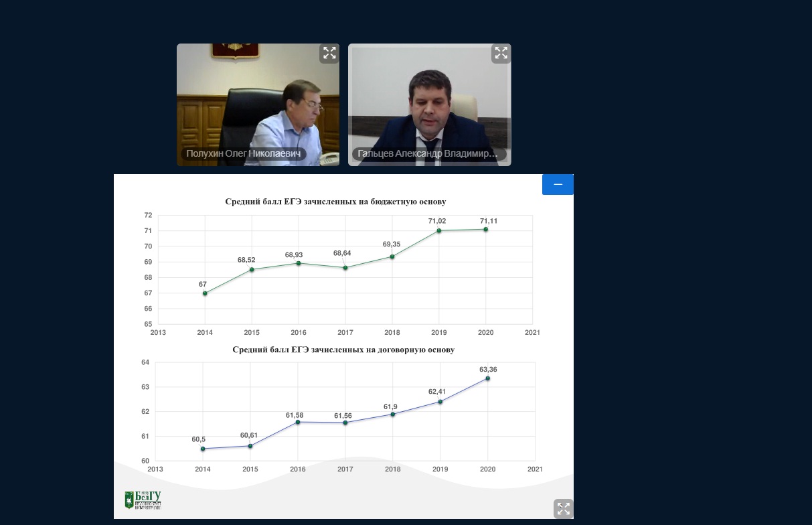Expand Полухин Олег Николаевич video to fullscreen
The image size is (812, 525).
pos(329,54)
